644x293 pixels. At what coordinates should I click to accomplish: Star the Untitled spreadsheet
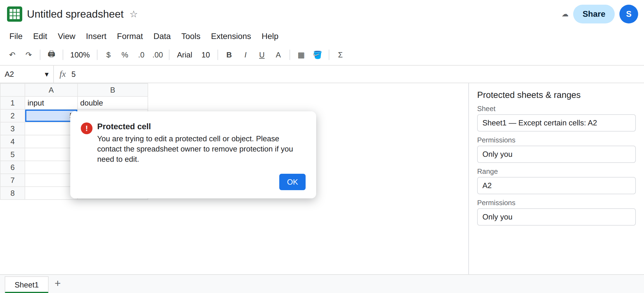[x=133, y=14]
